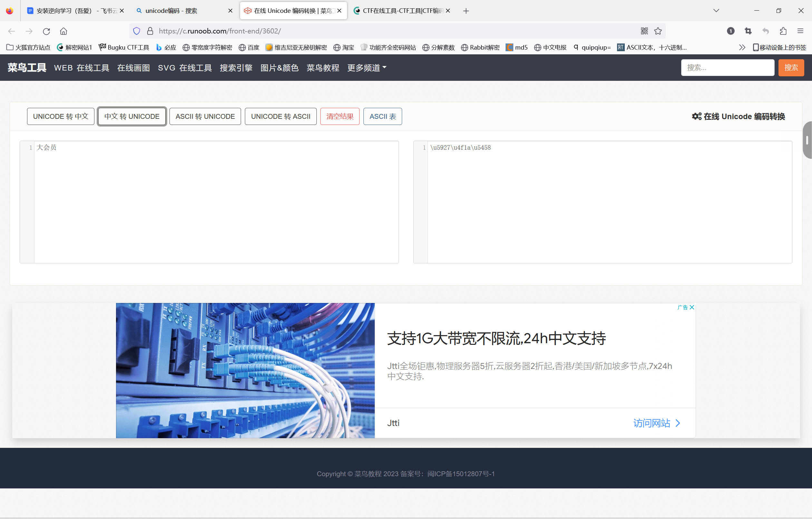Click the screenshot crop tool icon
Viewport: 812px width, 519px height.
point(748,31)
